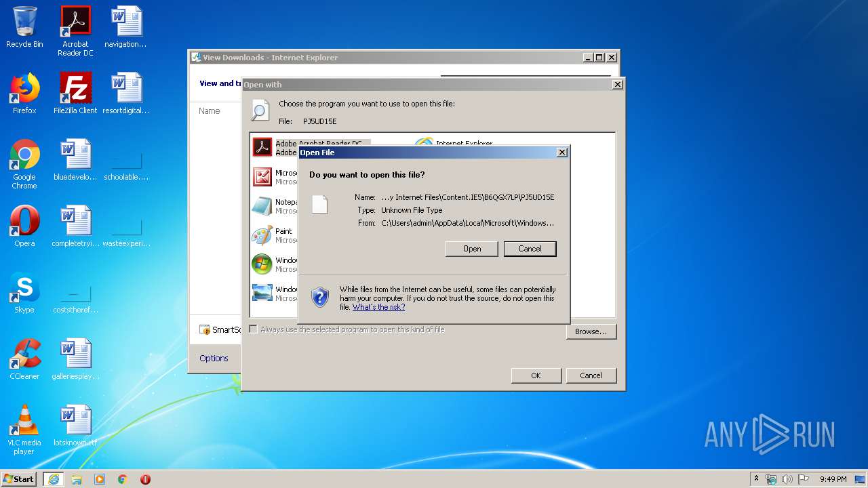This screenshot has width=868, height=488.
Task: Open the completetryi Word document icon
Action: pos(75,226)
